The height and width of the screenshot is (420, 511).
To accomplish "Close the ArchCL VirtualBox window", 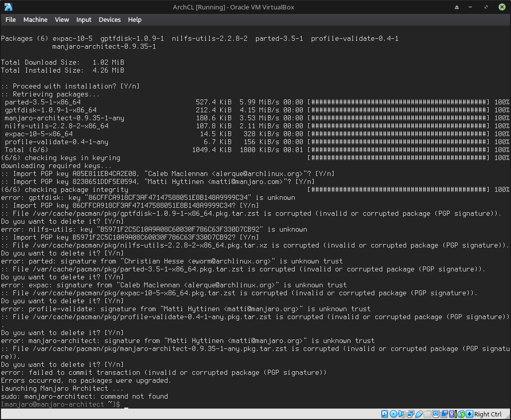I will tap(502, 7).
